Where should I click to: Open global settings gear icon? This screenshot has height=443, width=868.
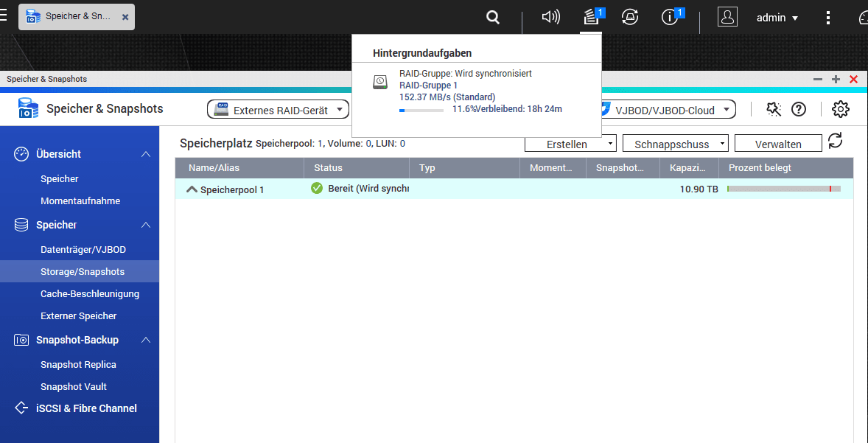coord(840,109)
